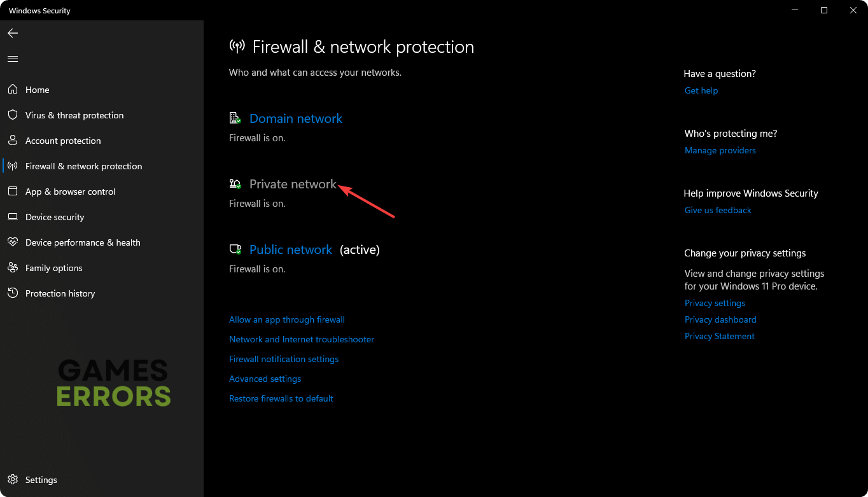Screen dimensions: 868x497
Task: Click Restore firewalls to default
Action: click(281, 398)
